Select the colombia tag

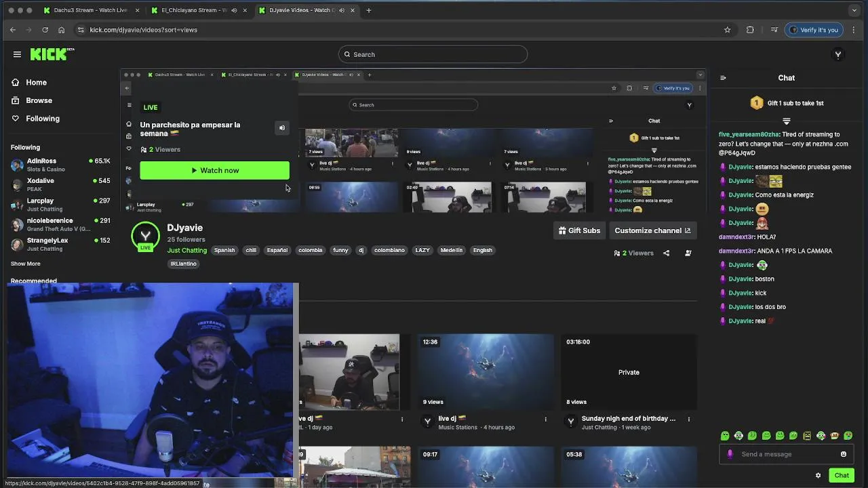[310, 250]
